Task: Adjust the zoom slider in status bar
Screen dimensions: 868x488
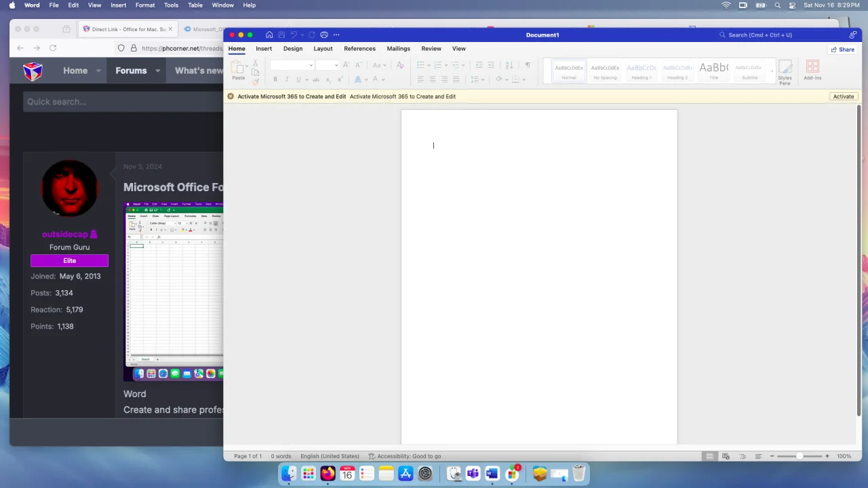Action: coord(800,456)
